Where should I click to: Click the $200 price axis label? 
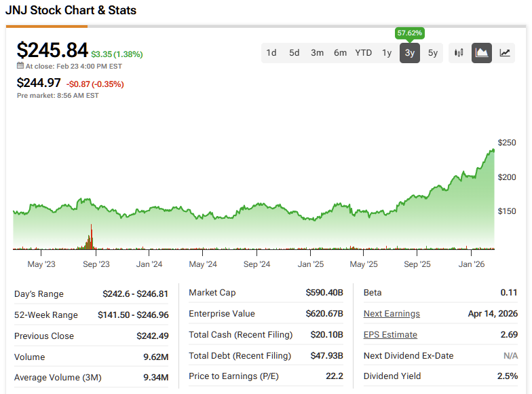(506, 177)
